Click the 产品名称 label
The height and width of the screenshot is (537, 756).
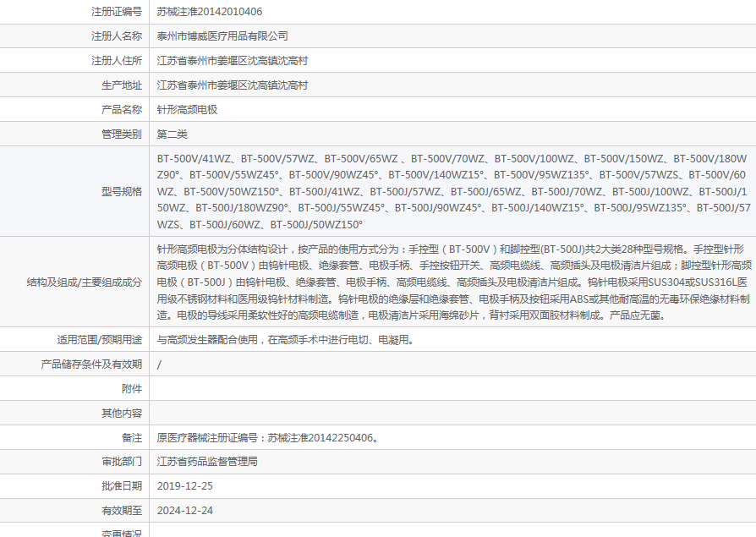coord(122,110)
